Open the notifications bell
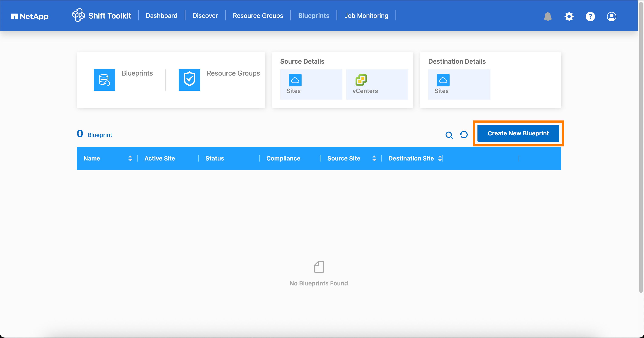 (548, 16)
